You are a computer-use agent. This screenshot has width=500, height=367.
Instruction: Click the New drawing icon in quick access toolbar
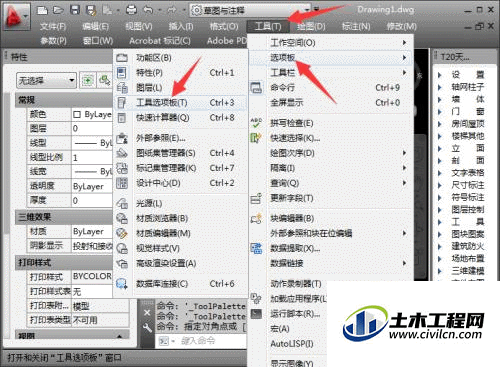pyautogui.click(x=42, y=11)
